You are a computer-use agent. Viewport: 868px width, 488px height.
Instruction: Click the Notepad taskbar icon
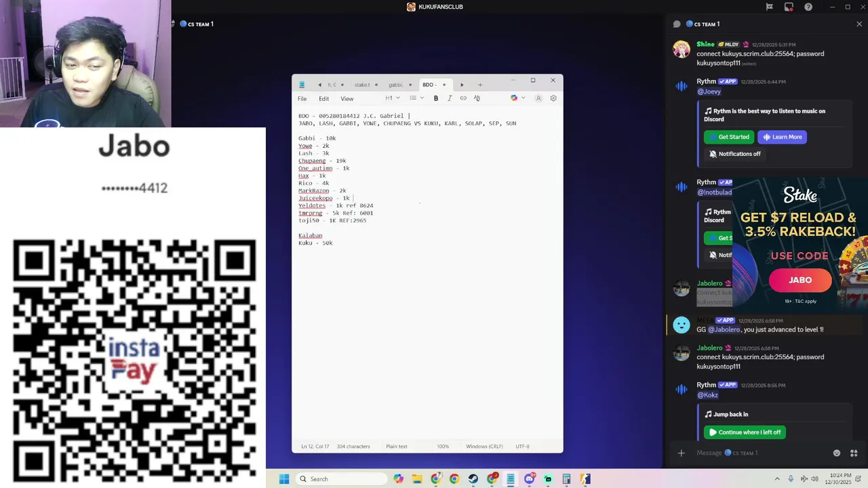coord(510,479)
